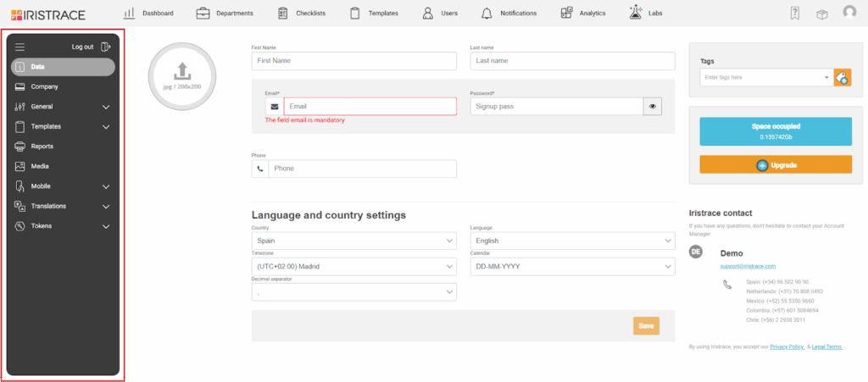Open the Calendar format dropdown
Image resolution: width=868 pixels, height=382 pixels.
pos(572,267)
